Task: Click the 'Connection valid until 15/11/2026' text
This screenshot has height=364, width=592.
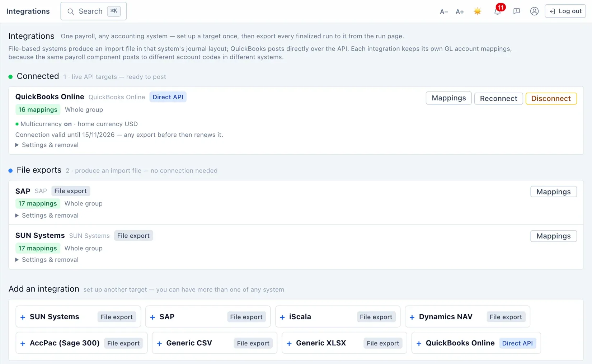Action: pos(119,135)
